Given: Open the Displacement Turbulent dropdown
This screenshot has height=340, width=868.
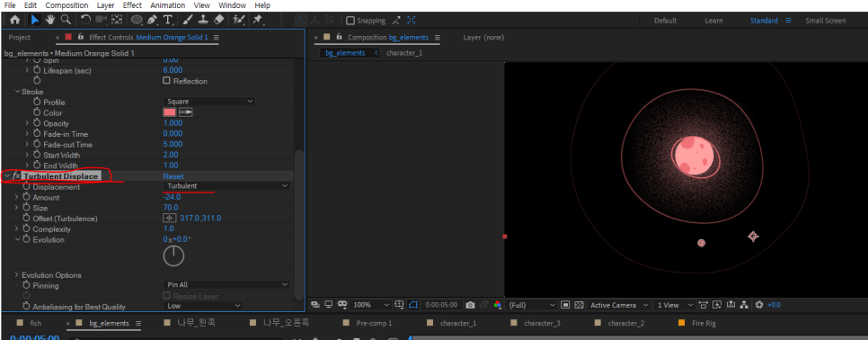Looking at the screenshot, I should pos(226,186).
